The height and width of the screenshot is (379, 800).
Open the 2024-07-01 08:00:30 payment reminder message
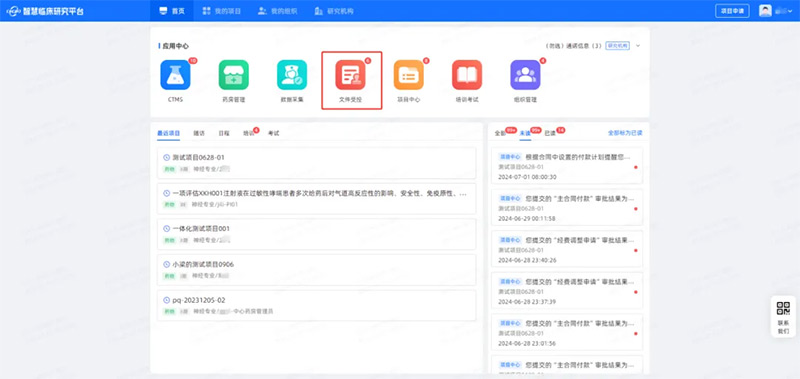(x=567, y=166)
